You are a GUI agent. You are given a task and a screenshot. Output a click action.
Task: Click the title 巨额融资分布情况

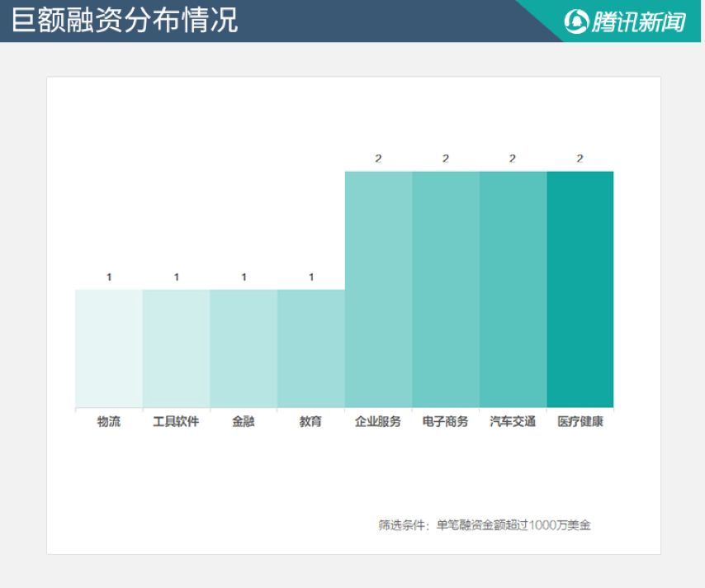tap(125, 21)
